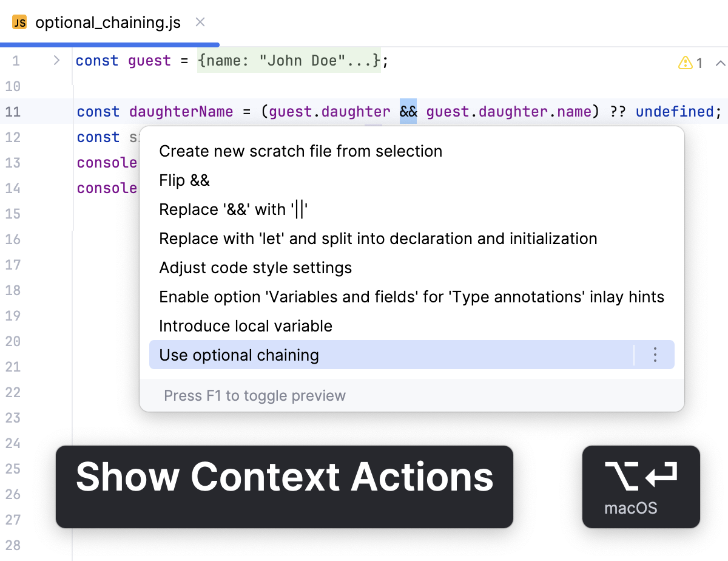Select 'Use optional chaining' from the context actions
Viewport: 728px width, 561px height.
(238, 355)
